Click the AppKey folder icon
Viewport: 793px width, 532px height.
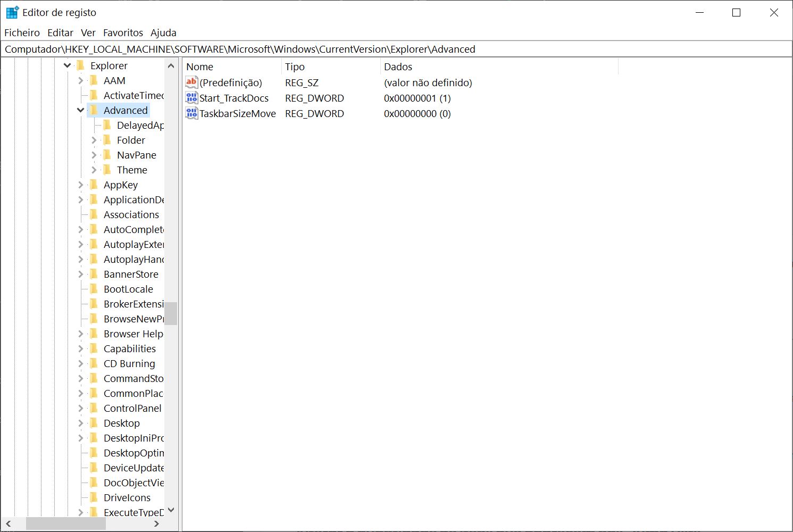(94, 185)
